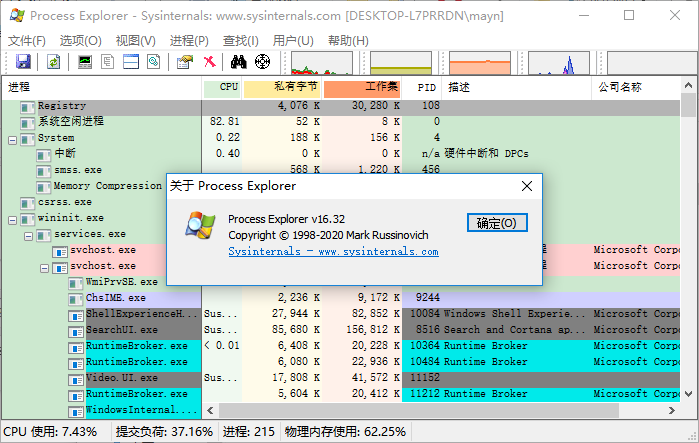Open the 进程(P) menu

point(189,41)
